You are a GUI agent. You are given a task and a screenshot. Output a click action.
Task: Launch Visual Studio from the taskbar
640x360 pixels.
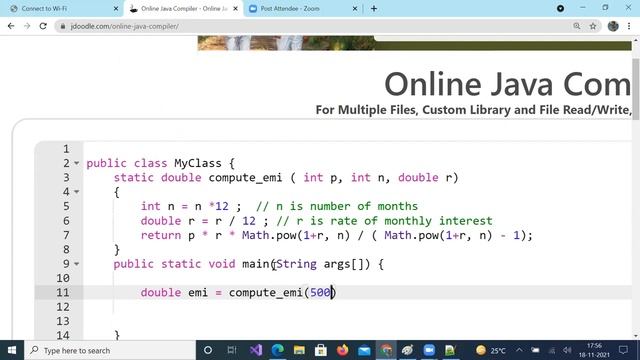256,350
